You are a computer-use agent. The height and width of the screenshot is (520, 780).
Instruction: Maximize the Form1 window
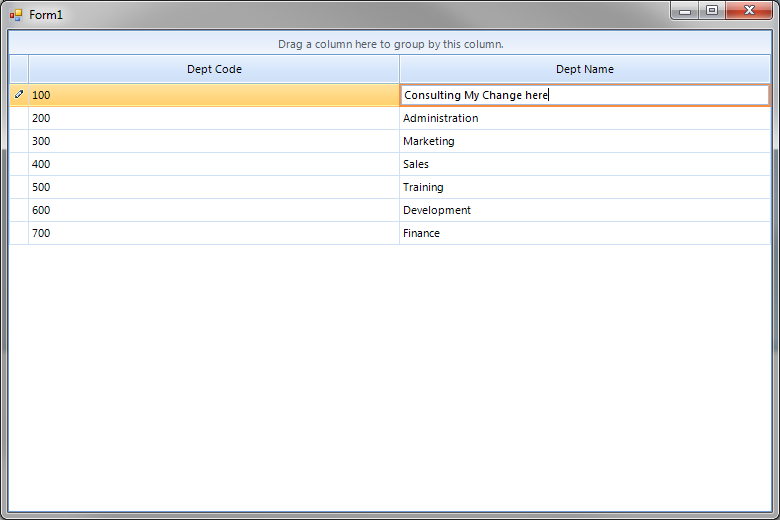click(x=712, y=10)
